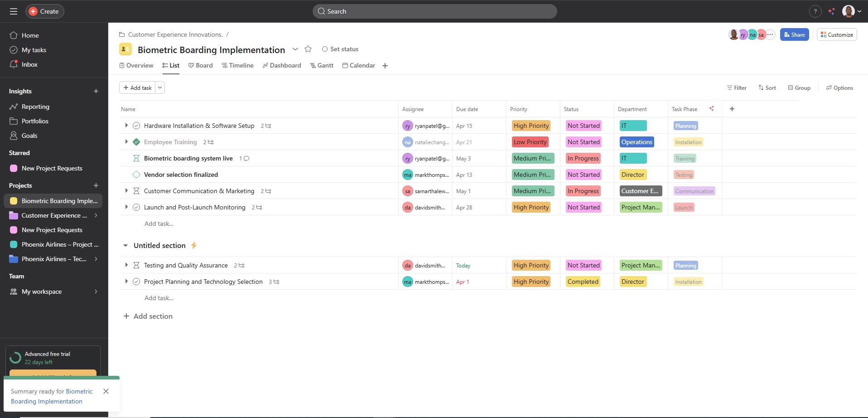This screenshot has height=418, width=868.
Task: Click the Inbox bell icon
Action: point(14,64)
